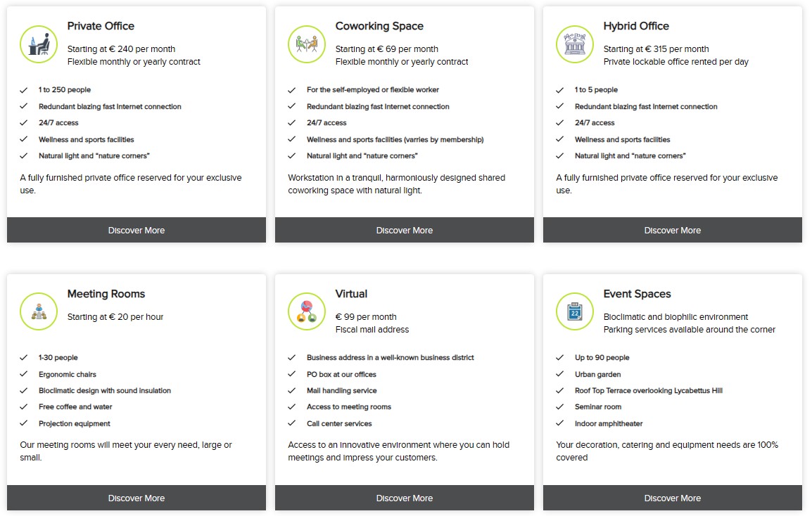
Task: Click checkmark next to 'Ergonomic chairs'
Action: (x=24, y=374)
